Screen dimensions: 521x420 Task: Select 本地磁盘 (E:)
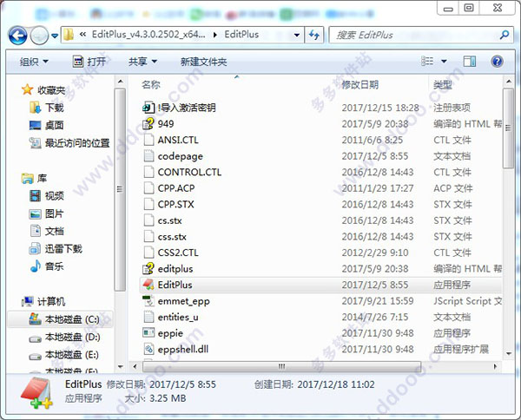click(x=63, y=355)
